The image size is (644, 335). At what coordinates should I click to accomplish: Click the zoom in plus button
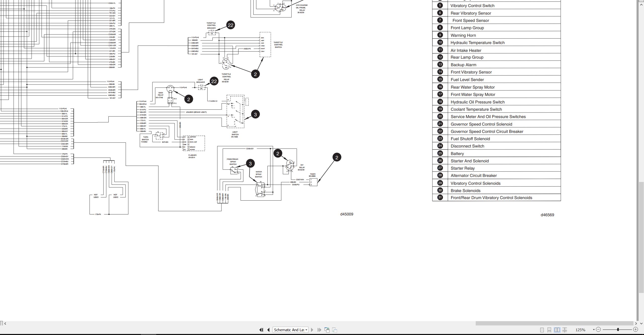635,329
